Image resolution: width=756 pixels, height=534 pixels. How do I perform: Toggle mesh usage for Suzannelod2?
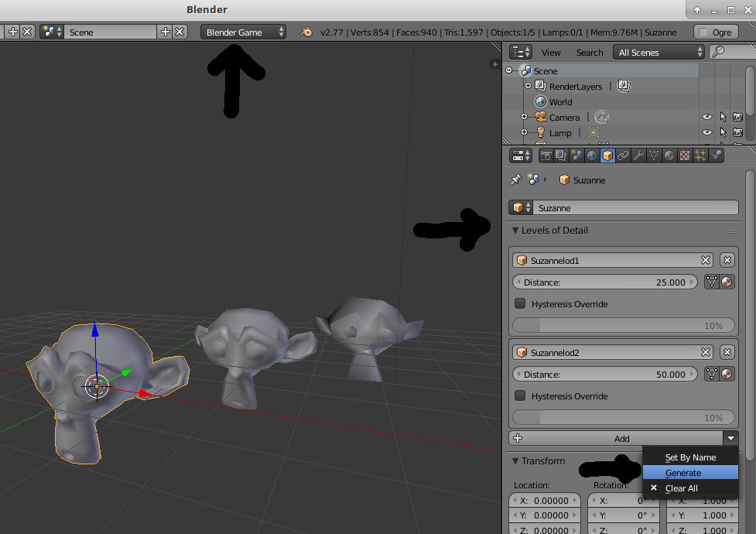712,374
